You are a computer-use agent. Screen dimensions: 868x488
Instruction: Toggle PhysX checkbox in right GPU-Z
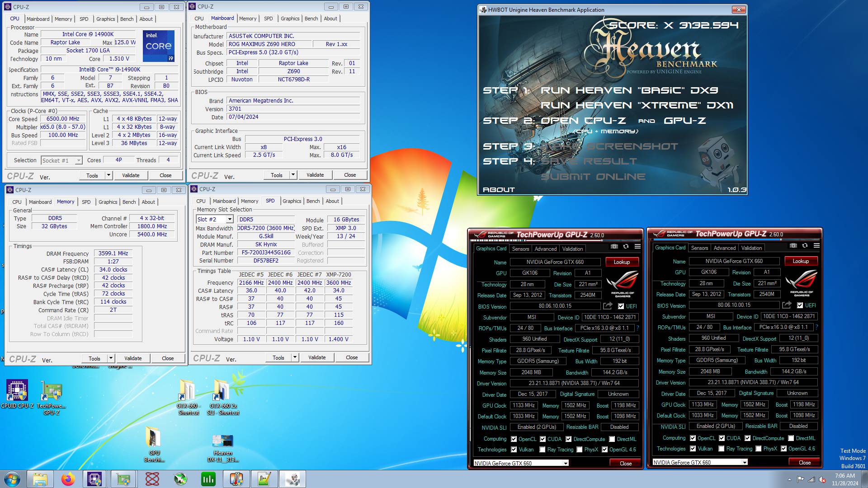click(x=759, y=449)
